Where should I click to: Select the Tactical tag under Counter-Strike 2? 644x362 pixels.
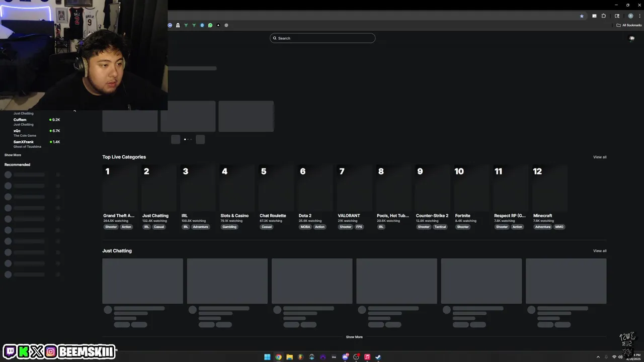[440, 227]
